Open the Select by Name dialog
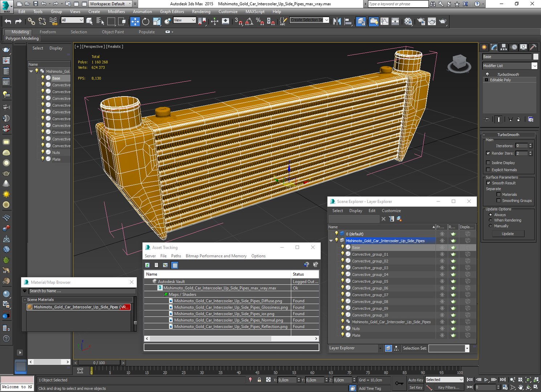541x392 pixels. pyautogui.click(x=100, y=21)
